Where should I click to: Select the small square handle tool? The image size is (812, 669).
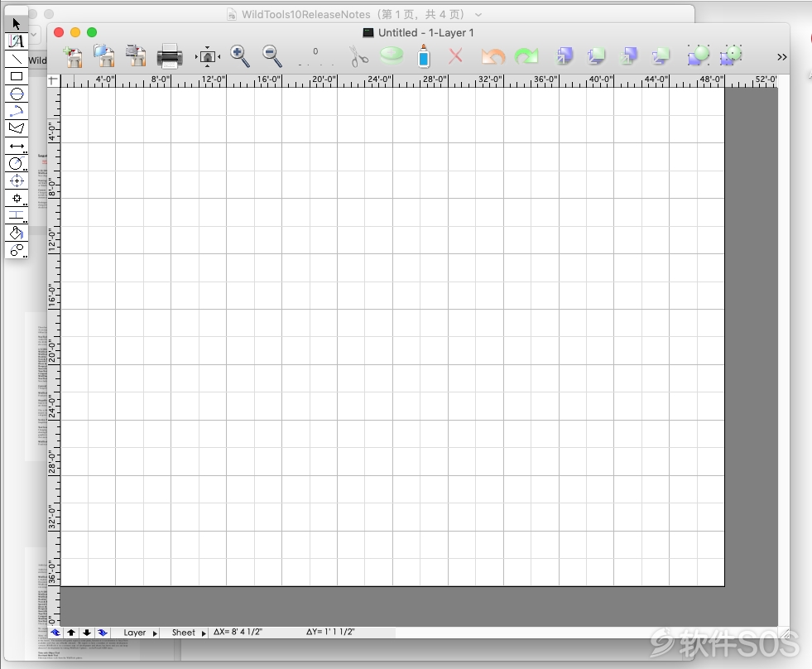tap(16, 199)
